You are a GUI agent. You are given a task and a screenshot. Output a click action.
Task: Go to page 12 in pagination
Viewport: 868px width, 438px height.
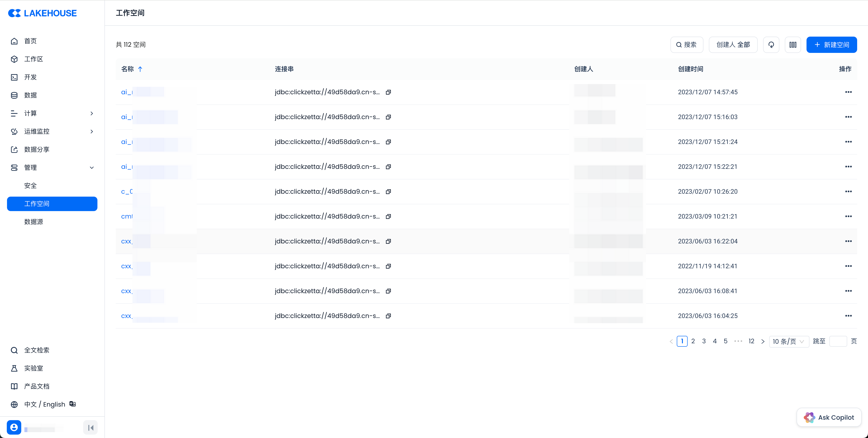click(x=751, y=341)
